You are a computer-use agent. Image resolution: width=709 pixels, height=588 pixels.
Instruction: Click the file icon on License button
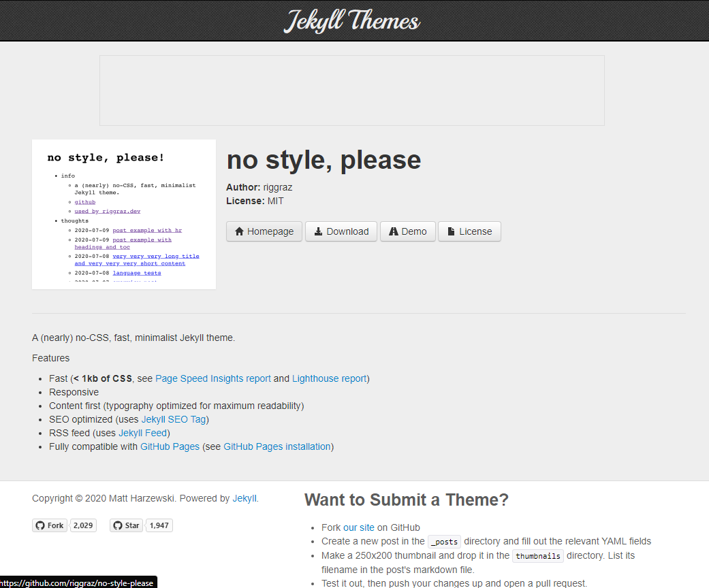(x=451, y=231)
